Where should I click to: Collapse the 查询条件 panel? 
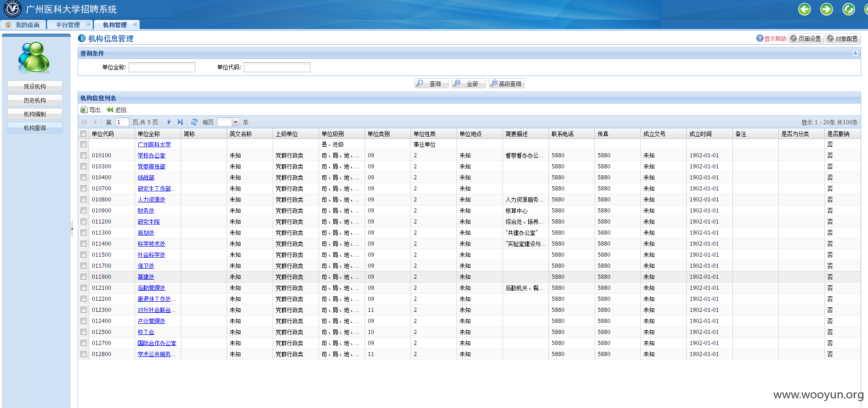855,53
